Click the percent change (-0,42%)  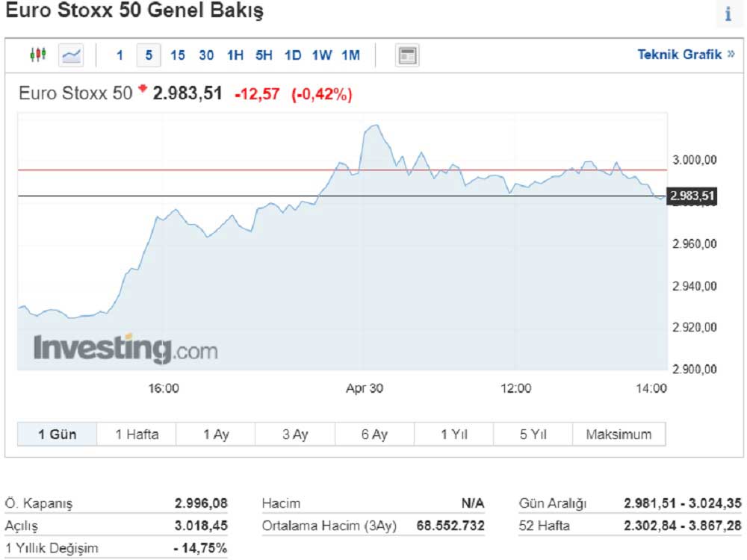click(321, 94)
